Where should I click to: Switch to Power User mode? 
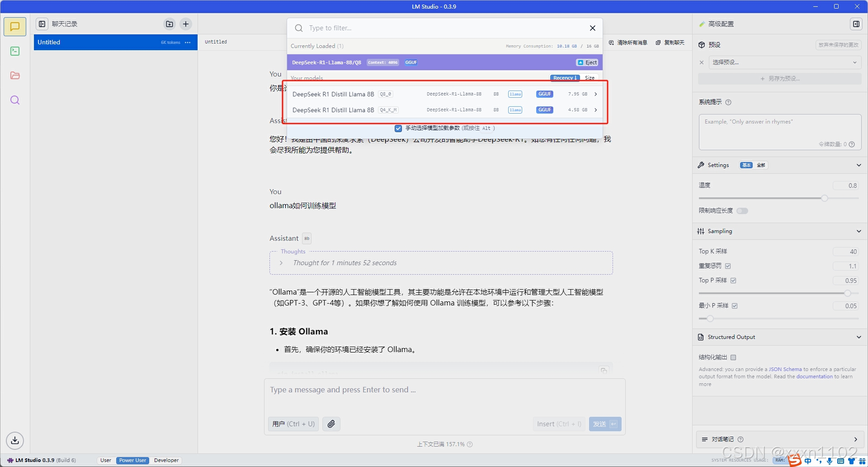tap(132, 460)
